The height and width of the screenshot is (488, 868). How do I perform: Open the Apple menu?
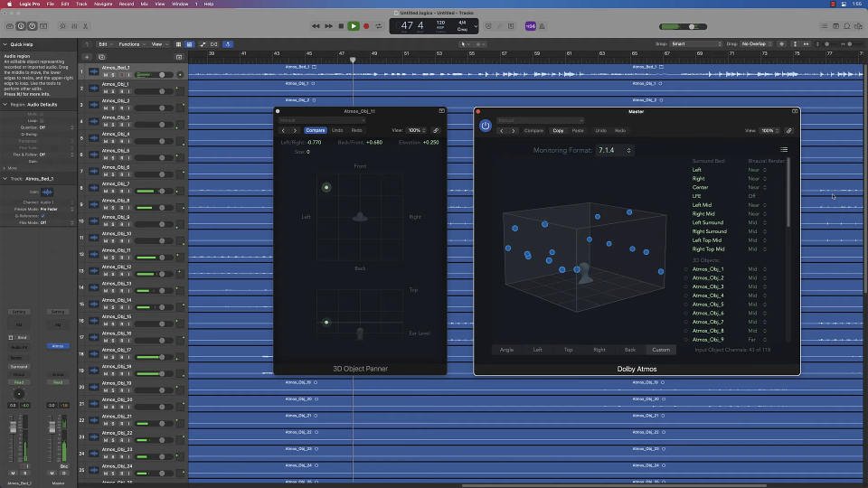(9, 4)
